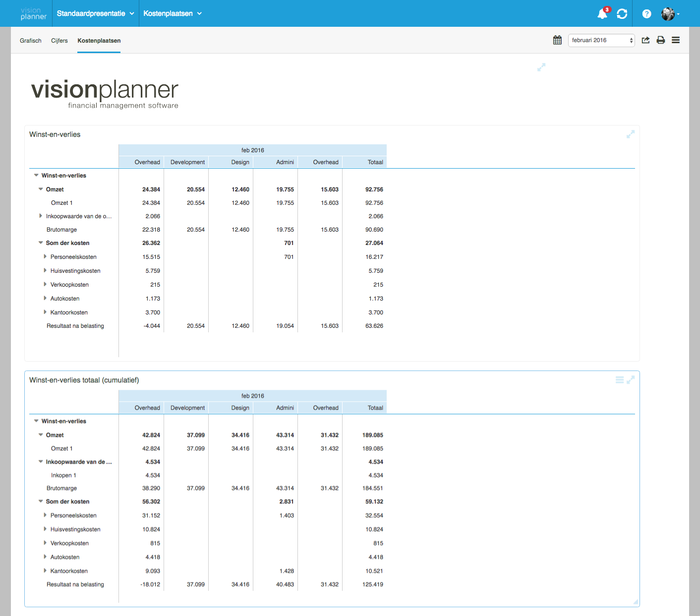Screen dimensions: 700x616
Task: Collapse Omzet row in first table
Action: pos(41,189)
